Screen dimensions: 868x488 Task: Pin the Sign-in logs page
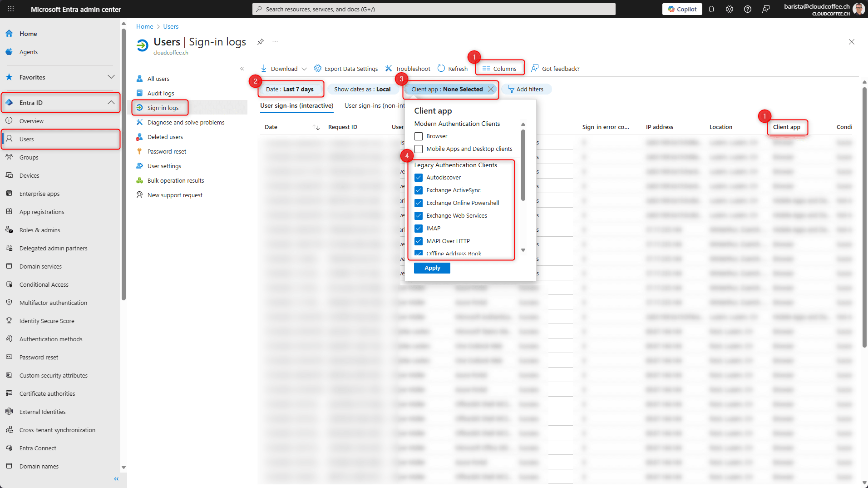pos(260,42)
